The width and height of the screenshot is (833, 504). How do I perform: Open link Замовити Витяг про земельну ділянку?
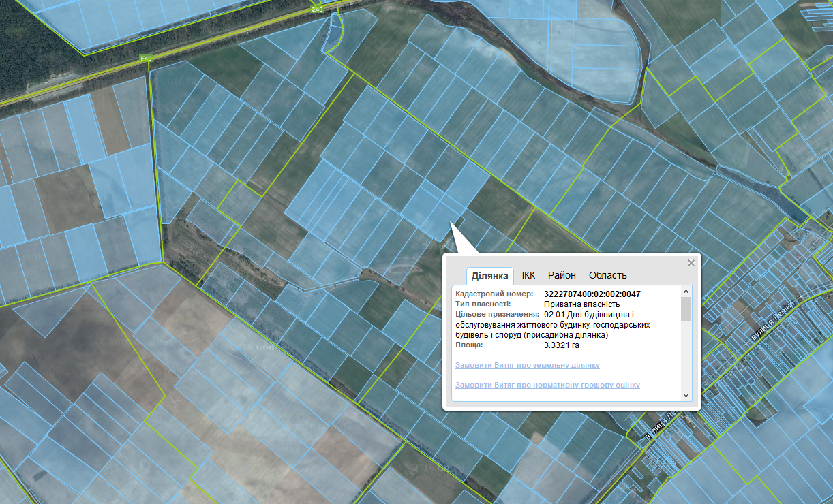527,366
